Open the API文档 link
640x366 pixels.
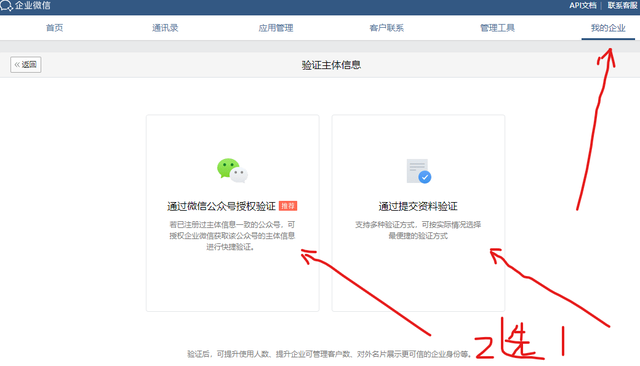(x=583, y=5)
